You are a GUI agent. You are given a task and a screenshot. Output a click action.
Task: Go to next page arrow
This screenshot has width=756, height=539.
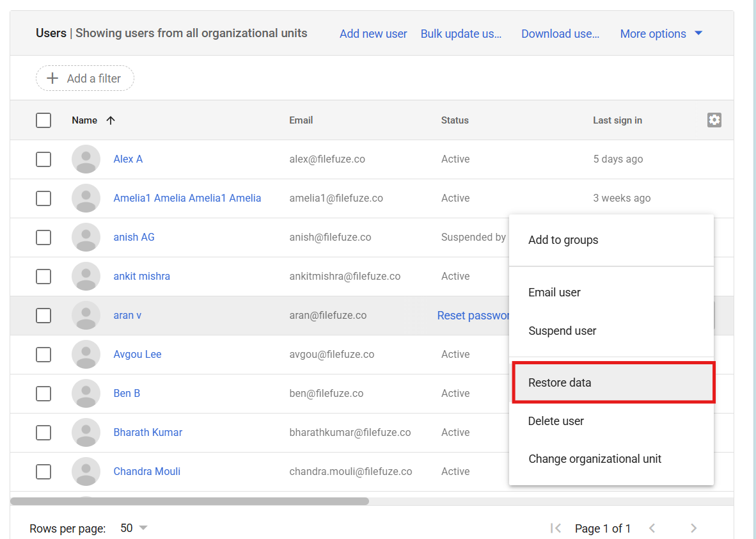point(693,528)
